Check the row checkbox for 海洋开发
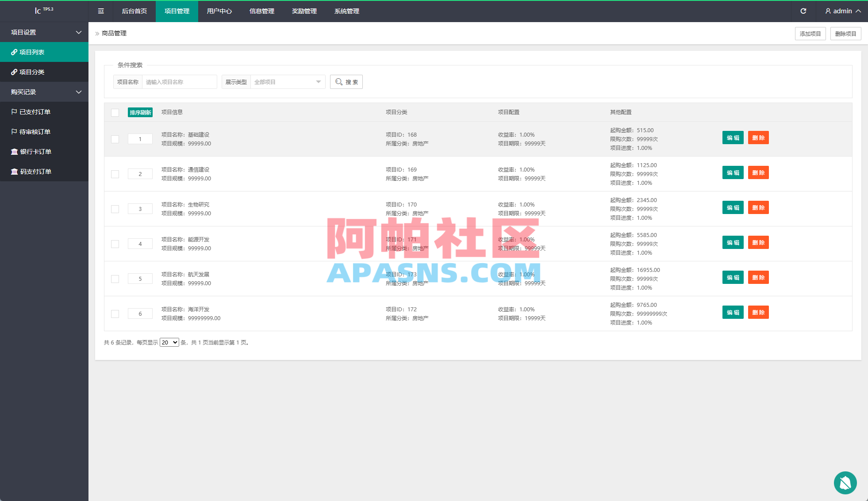Screen dimensions: 868x501 point(115,314)
